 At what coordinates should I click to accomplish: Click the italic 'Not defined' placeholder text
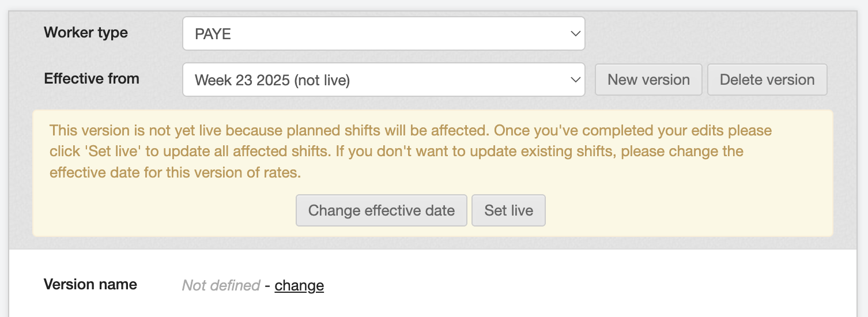point(221,285)
